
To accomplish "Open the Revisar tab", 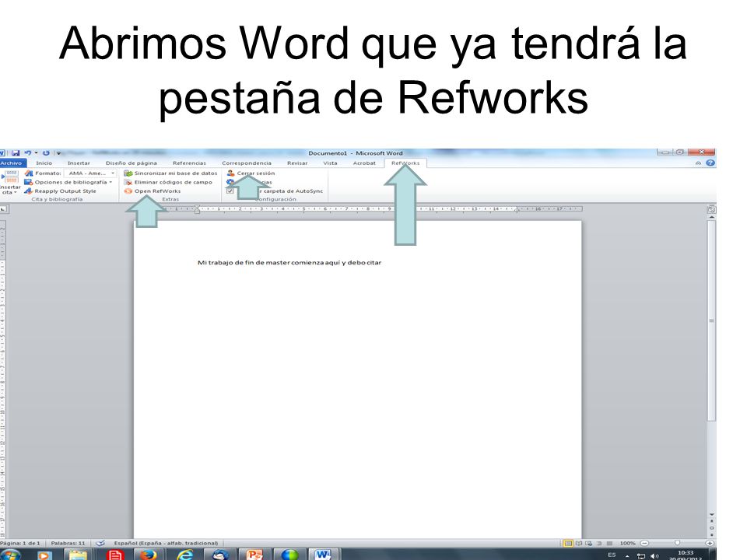I will [296, 163].
